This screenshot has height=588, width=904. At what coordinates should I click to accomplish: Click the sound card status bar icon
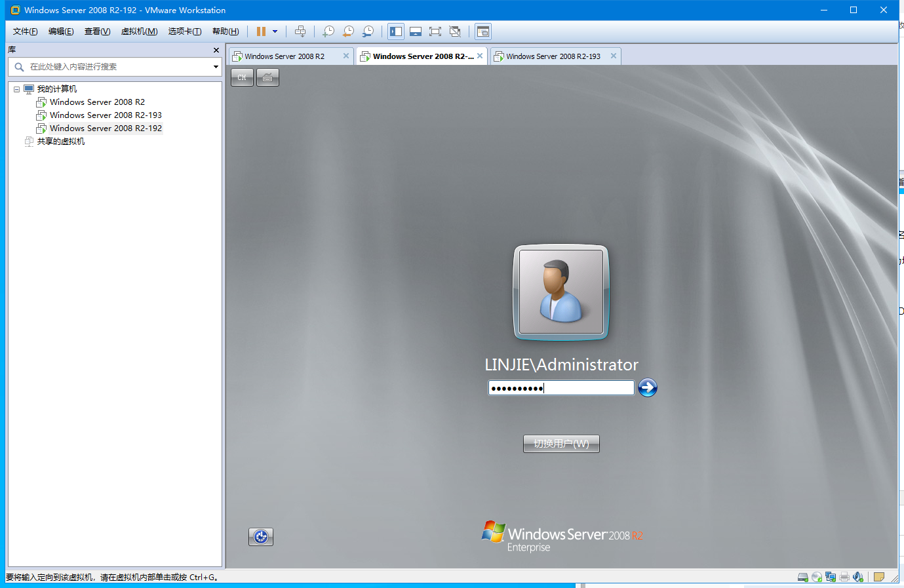pos(858,577)
